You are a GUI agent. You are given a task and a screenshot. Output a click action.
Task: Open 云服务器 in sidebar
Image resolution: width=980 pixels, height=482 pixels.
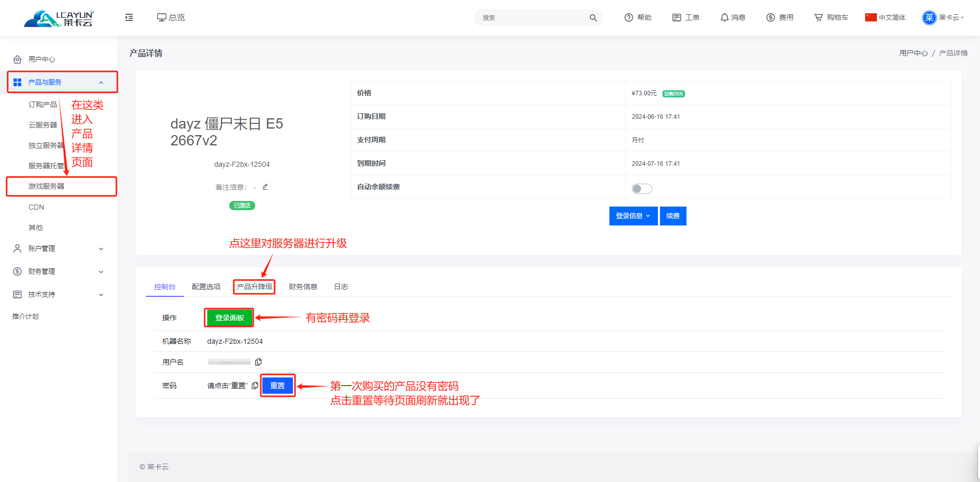point(43,125)
